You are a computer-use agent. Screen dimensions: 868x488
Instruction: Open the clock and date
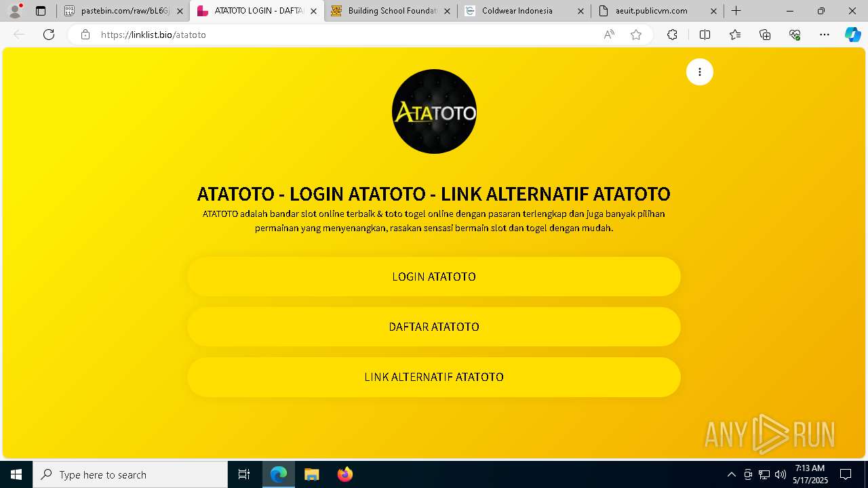coord(810,474)
